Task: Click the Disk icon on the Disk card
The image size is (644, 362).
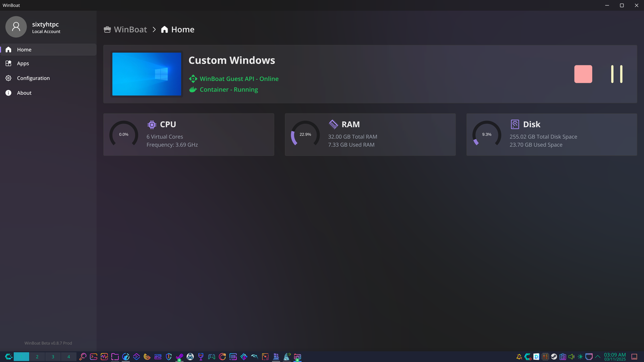Action: [x=514, y=124]
